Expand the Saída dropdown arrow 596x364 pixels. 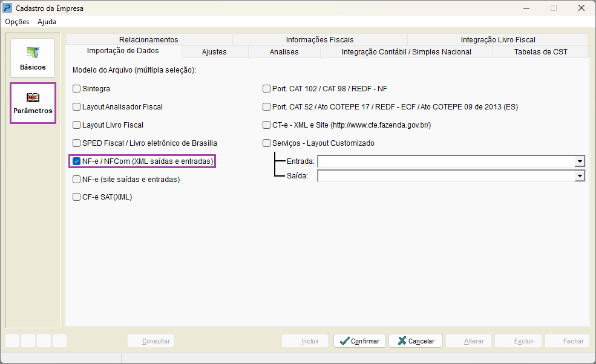pos(580,176)
